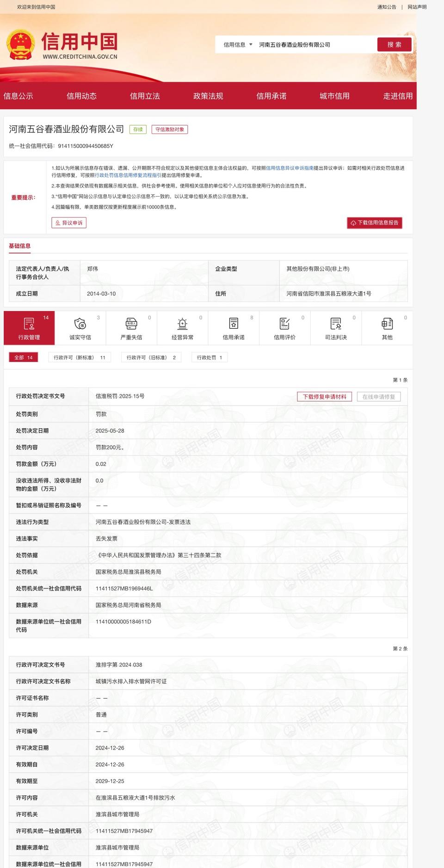Open the 信用信息异议申诉指南 link
444x868 pixels.
tap(290, 168)
